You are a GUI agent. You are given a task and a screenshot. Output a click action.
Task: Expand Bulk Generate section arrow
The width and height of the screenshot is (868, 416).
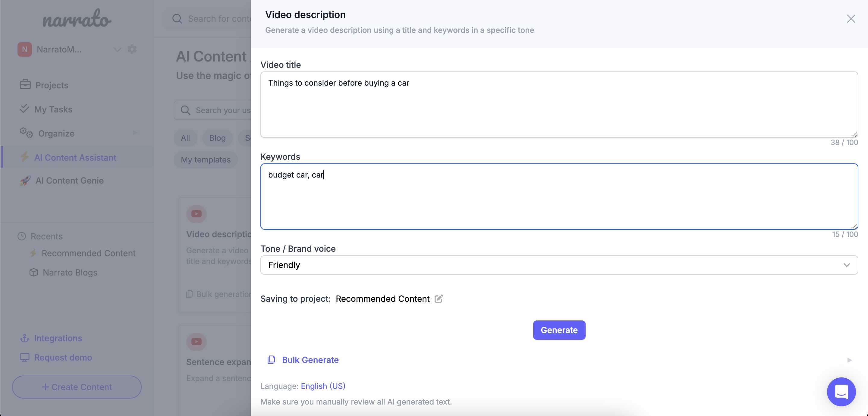coord(850,360)
